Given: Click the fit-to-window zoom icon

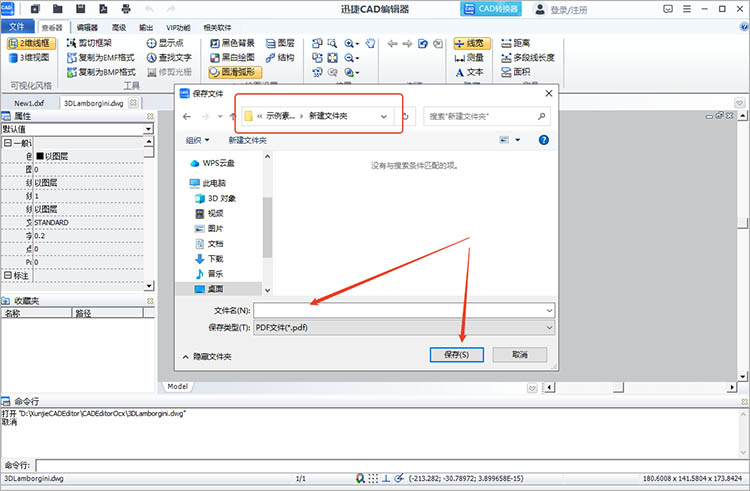Looking at the screenshot, I should click(x=332, y=58).
